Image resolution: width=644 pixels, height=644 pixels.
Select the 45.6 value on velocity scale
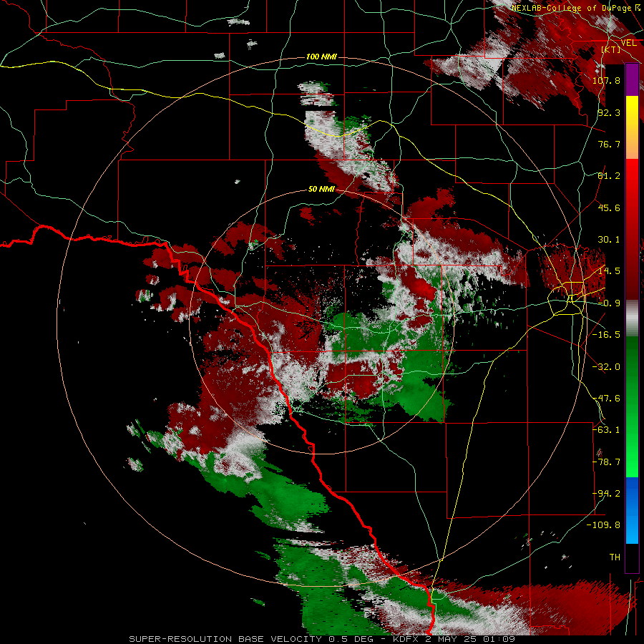[x=609, y=208]
